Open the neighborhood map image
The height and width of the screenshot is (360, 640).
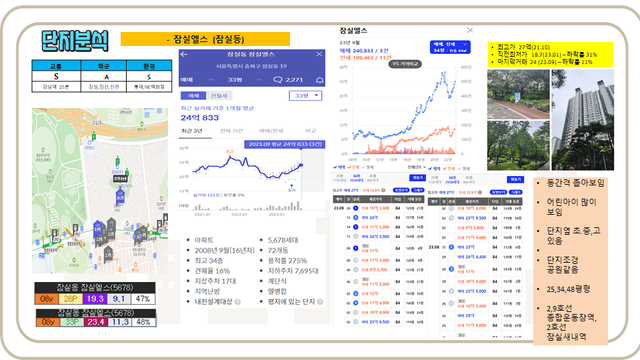(100, 191)
